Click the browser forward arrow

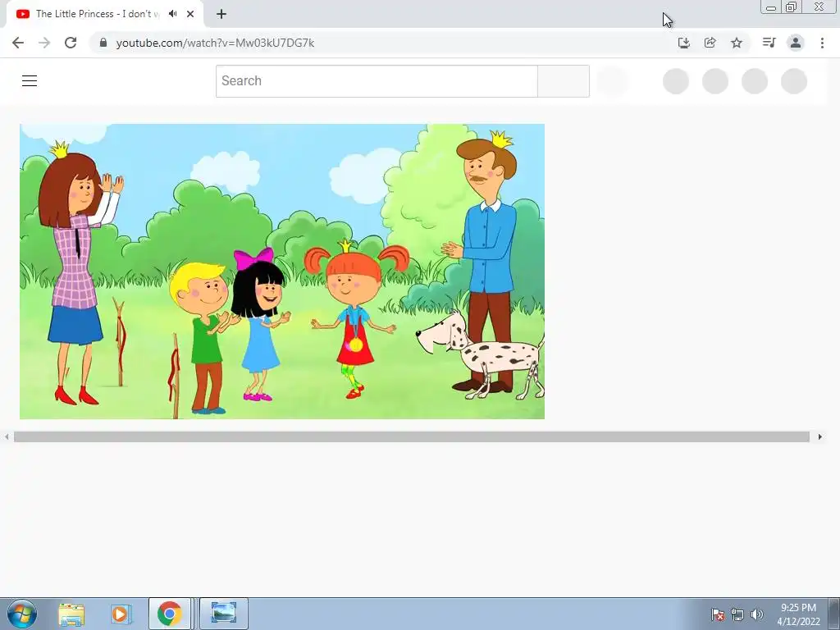tap(44, 43)
